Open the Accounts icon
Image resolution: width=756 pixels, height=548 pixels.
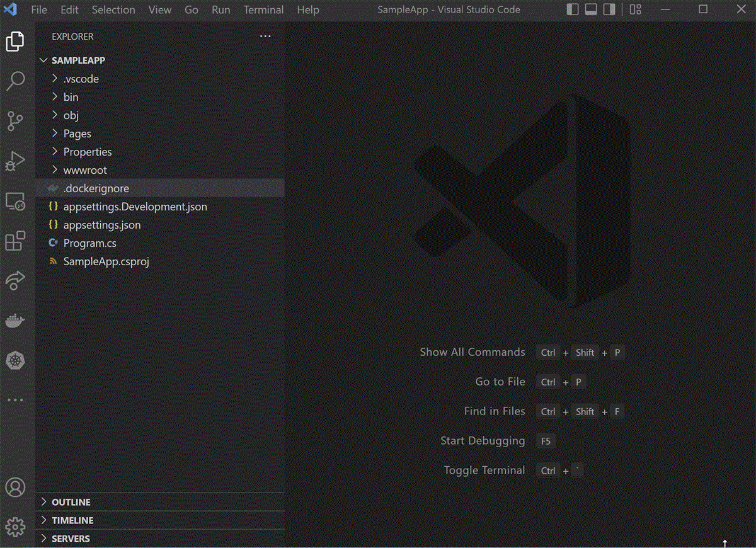pos(15,487)
